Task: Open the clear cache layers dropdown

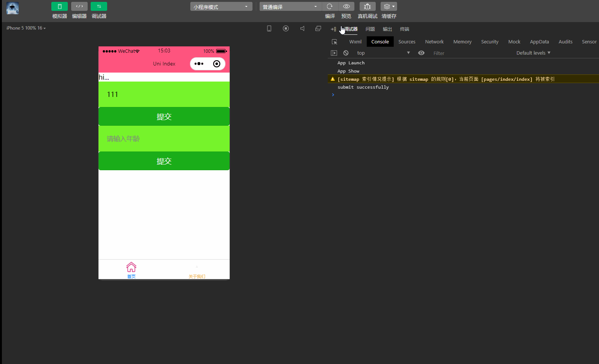Action: pyautogui.click(x=389, y=6)
